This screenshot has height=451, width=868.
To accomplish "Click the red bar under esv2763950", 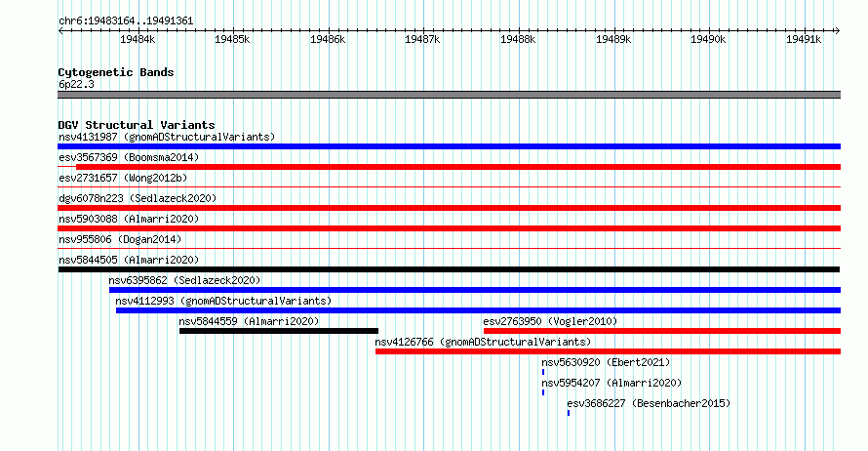I will click(x=662, y=331).
